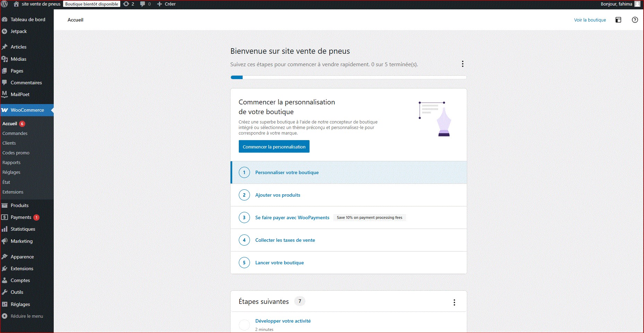Screen dimensions: 644x333
Task: Click the Statistiques bar chart icon
Action: (x=5, y=229)
